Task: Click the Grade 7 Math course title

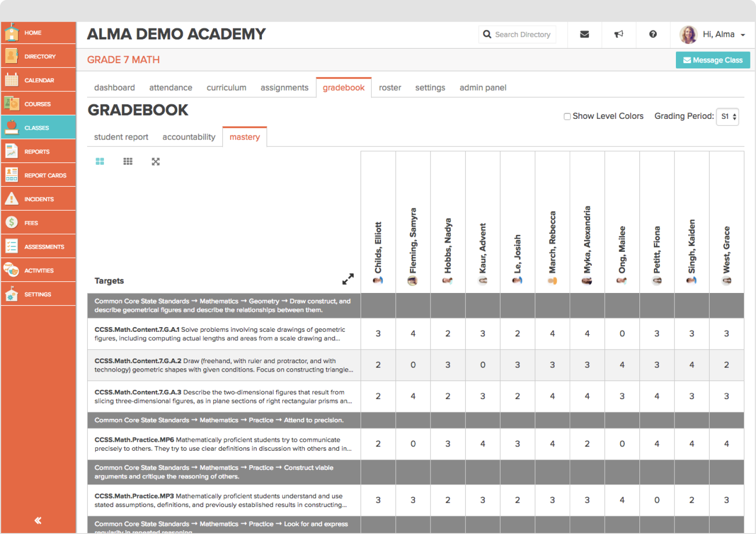Action: pos(123,60)
